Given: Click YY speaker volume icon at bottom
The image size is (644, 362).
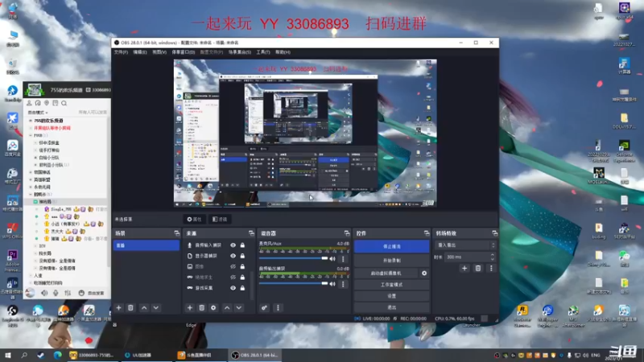Looking at the screenshot, I should [x=44, y=293].
